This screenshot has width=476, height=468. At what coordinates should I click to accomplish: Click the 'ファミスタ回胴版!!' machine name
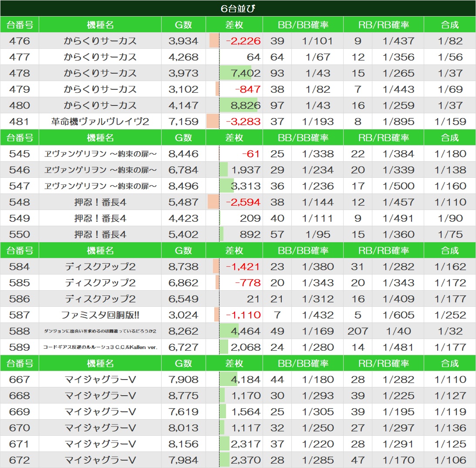point(100,315)
